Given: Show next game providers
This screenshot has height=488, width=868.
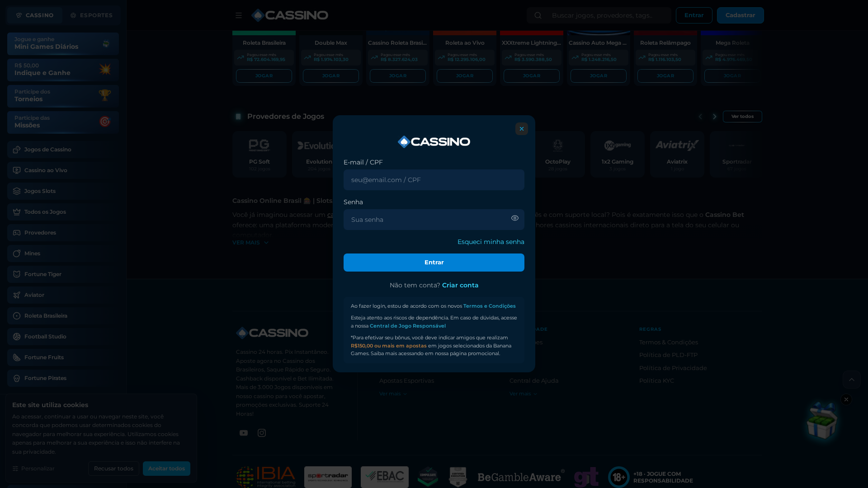Looking at the screenshot, I should coord(715,117).
